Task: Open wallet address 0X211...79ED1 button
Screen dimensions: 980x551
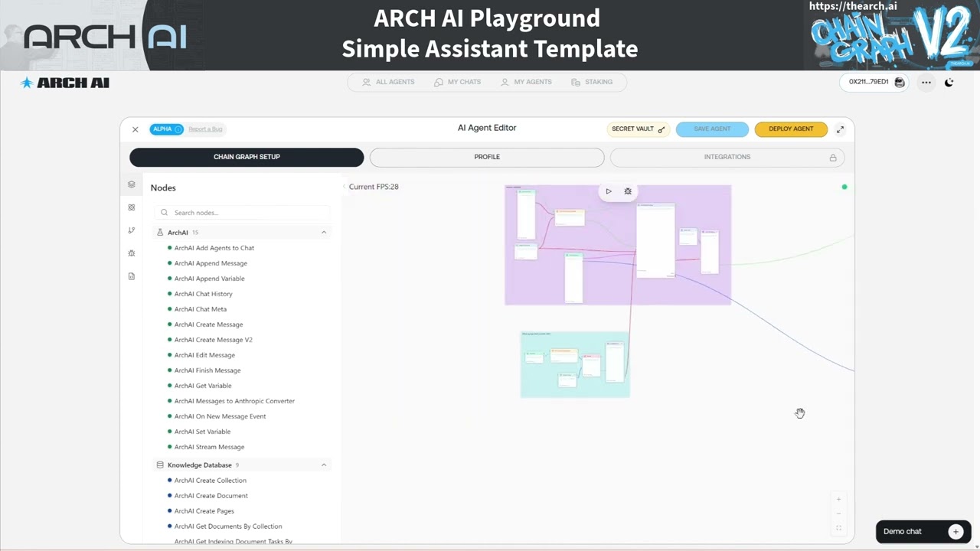Action: pos(874,83)
